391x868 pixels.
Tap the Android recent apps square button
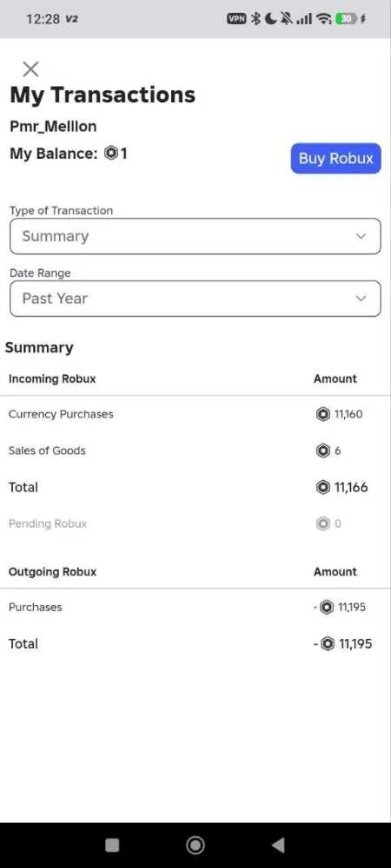(x=112, y=845)
